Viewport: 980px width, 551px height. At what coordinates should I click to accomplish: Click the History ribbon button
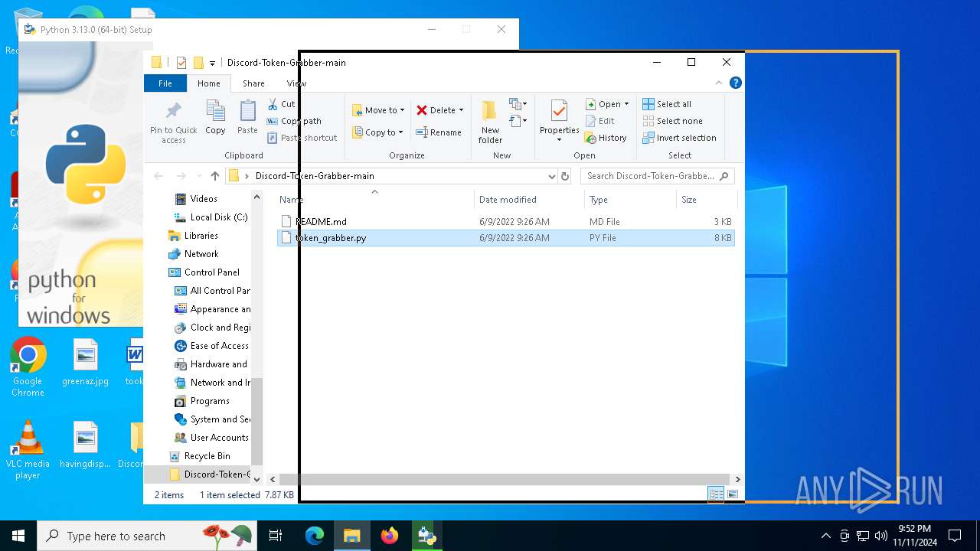pyautogui.click(x=606, y=138)
